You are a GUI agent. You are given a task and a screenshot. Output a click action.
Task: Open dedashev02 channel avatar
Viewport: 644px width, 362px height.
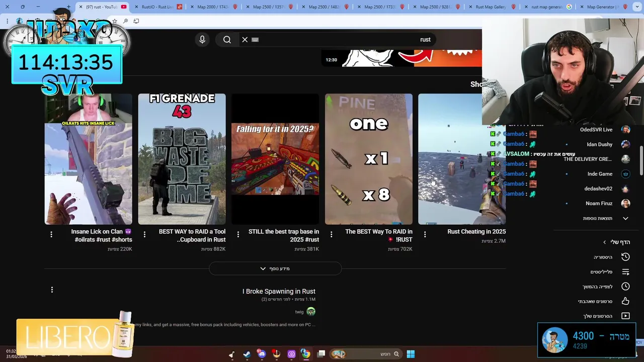pyautogui.click(x=625, y=189)
